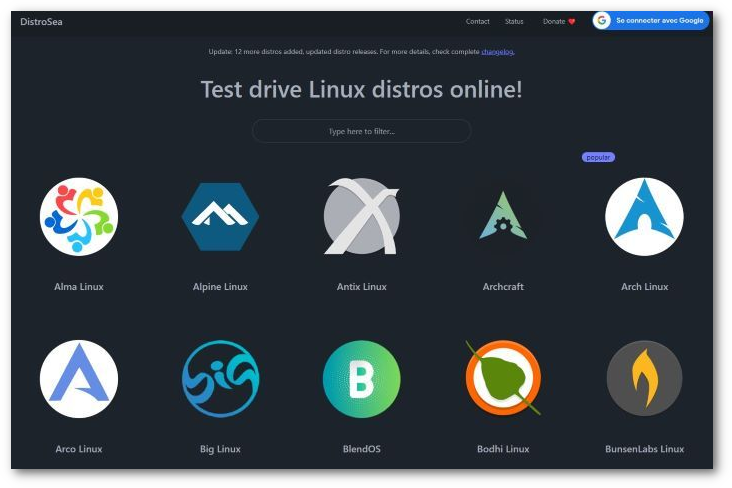Choose the Antix Linux logo

(362, 216)
